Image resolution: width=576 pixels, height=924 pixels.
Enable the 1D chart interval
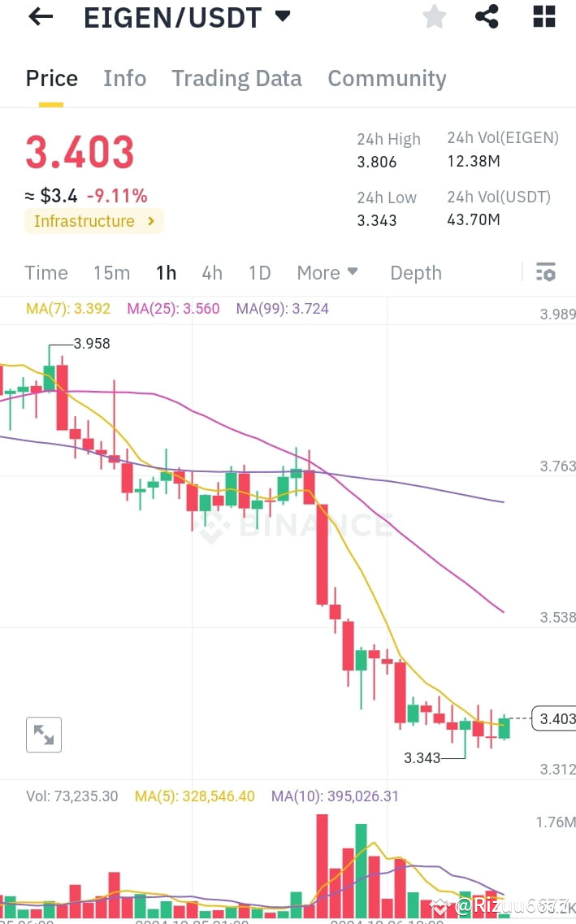(x=259, y=272)
